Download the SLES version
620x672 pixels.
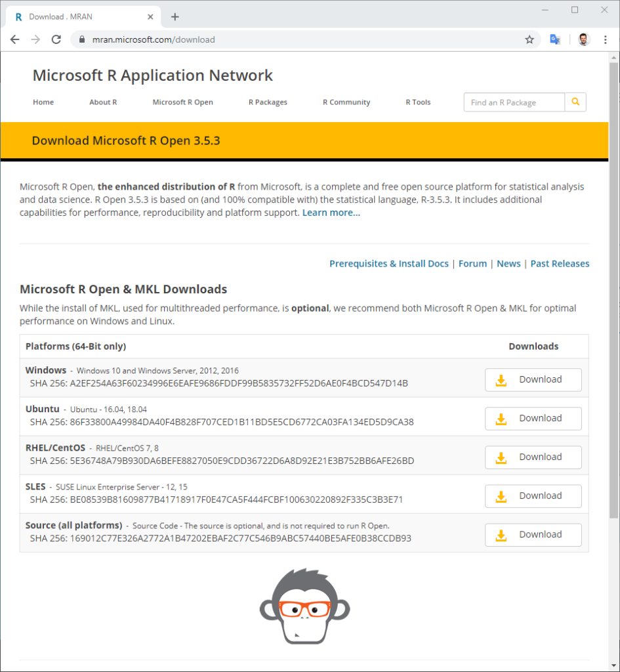tap(533, 496)
